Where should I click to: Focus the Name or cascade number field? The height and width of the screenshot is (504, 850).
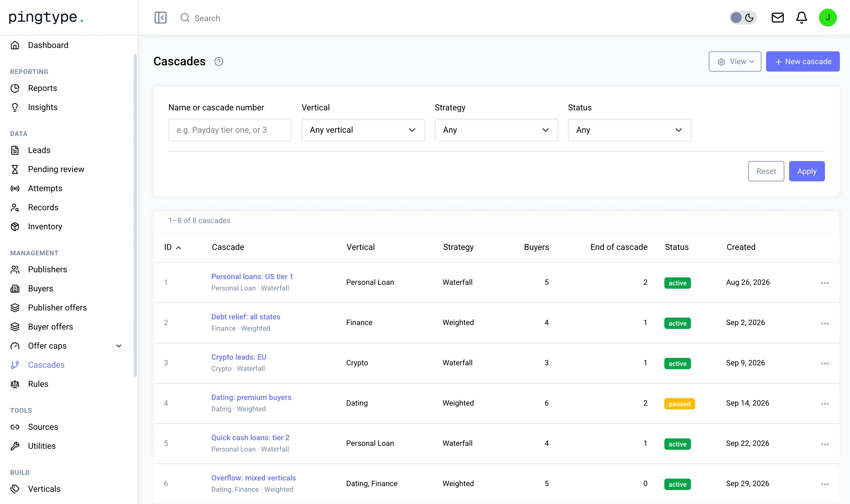pyautogui.click(x=230, y=130)
